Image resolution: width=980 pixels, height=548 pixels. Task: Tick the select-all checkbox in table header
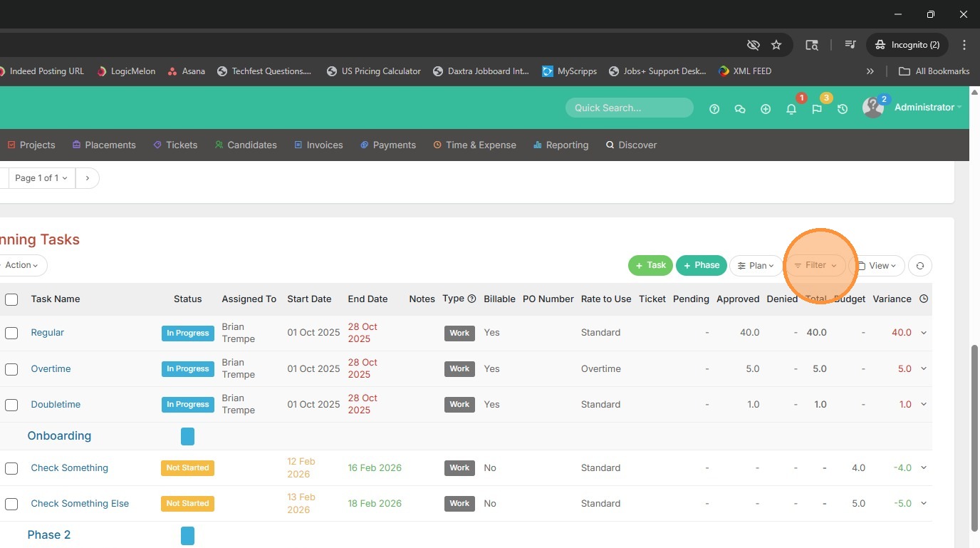pyautogui.click(x=11, y=300)
